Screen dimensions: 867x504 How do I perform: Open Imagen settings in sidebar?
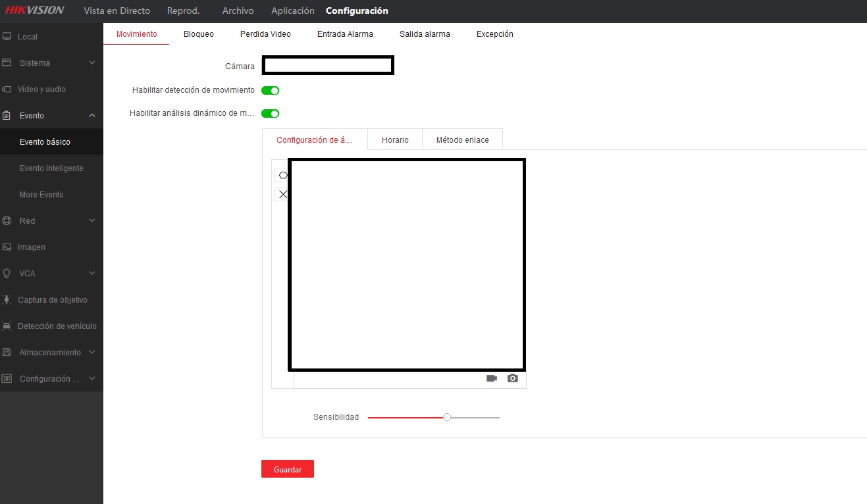tap(32, 247)
